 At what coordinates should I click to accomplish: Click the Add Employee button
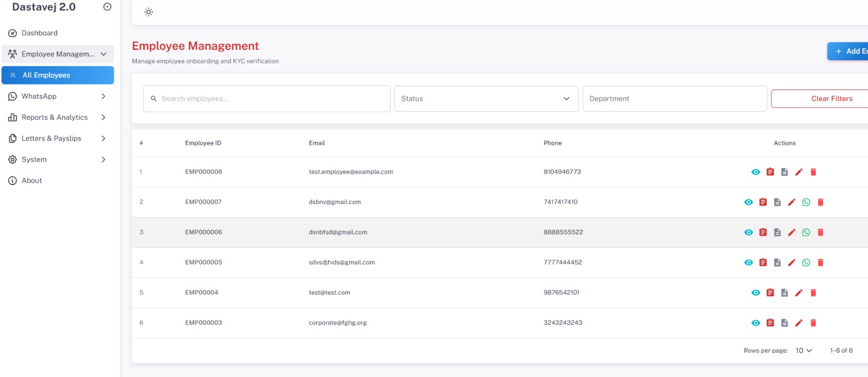point(848,51)
